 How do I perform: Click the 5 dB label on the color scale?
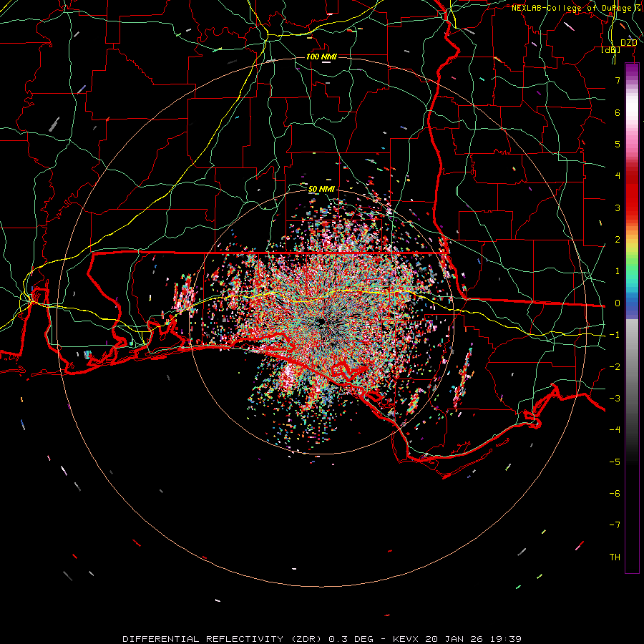tap(618, 144)
